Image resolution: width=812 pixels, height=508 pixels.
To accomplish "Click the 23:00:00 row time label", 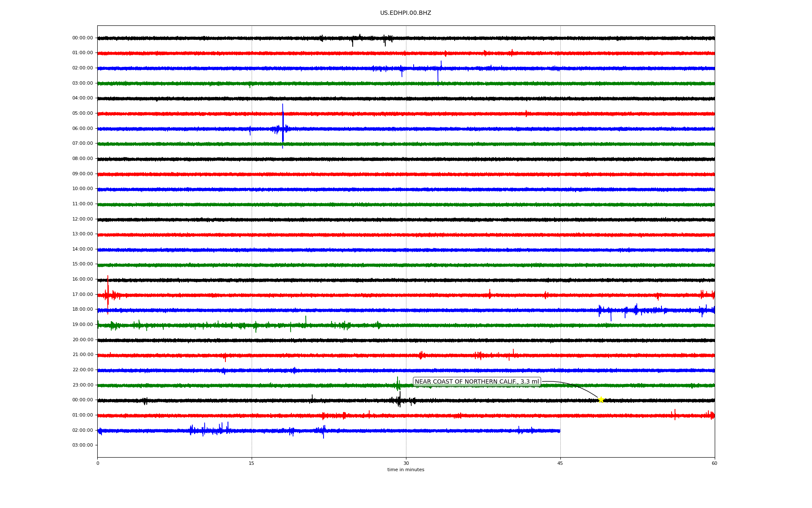I will point(82,385).
